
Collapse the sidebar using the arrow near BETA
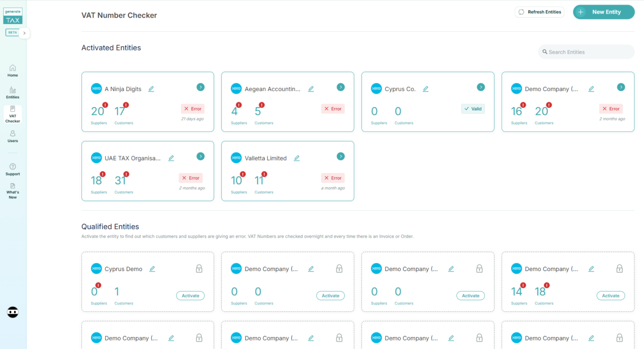(x=23, y=32)
